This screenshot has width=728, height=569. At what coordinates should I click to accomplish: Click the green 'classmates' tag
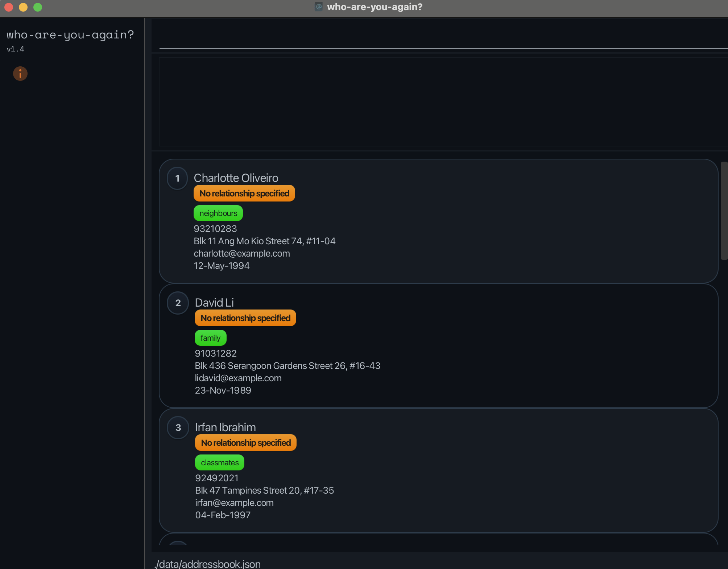220,463
